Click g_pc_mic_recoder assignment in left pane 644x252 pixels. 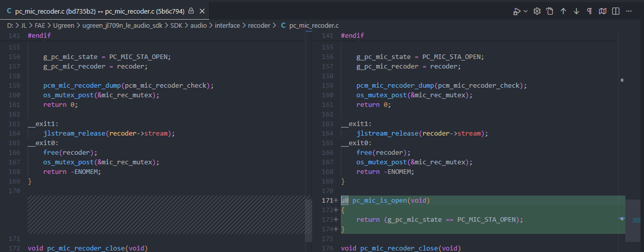[95, 67]
